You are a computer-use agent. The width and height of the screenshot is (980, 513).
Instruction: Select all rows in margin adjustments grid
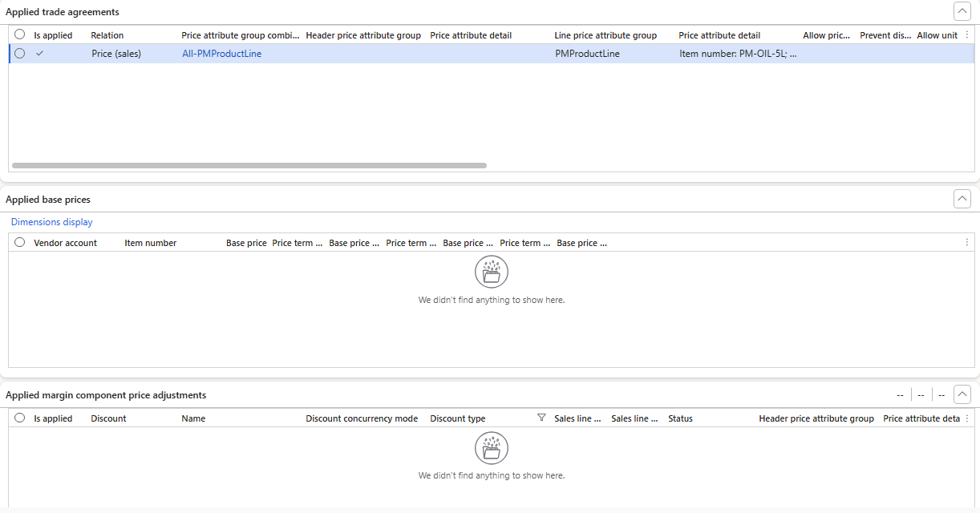click(19, 418)
